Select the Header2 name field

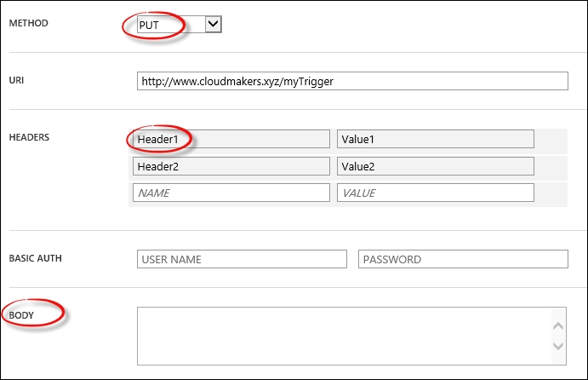pyautogui.click(x=231, y=166)
